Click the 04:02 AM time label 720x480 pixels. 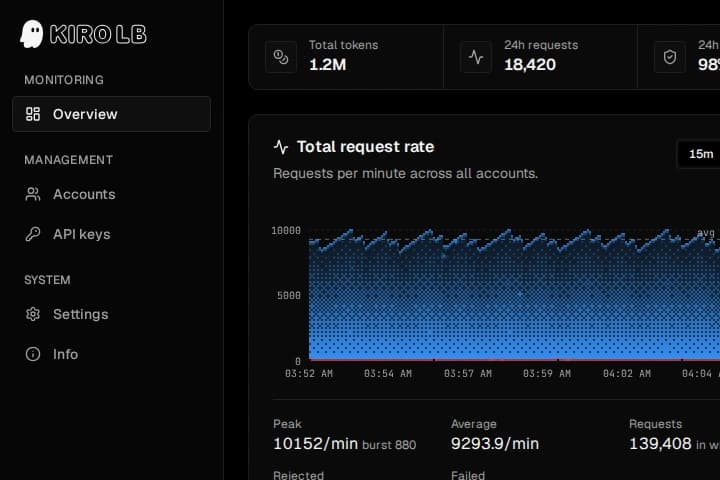(627, 374)
